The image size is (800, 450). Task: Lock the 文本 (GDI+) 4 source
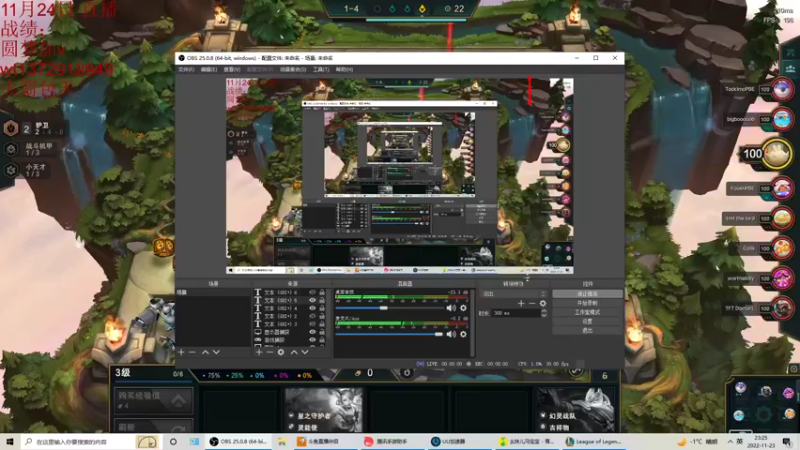tap(322, 308)
